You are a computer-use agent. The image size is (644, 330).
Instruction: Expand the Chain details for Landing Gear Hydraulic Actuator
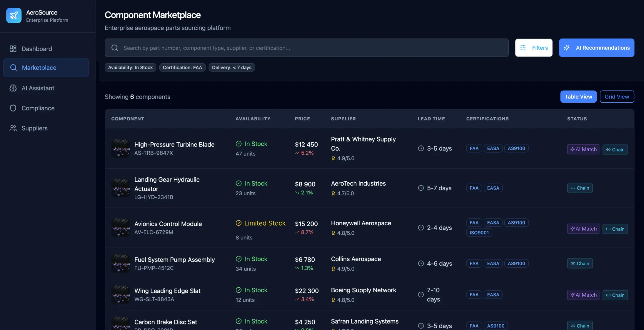click(580, 188)
